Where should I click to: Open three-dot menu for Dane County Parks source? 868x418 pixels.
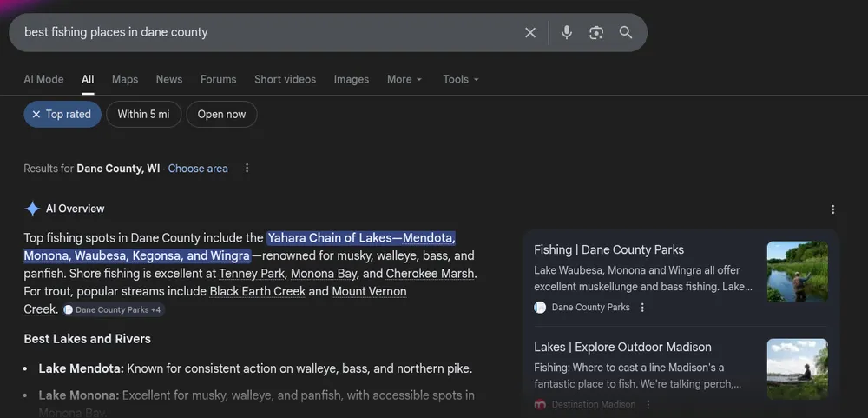[642, 308]
